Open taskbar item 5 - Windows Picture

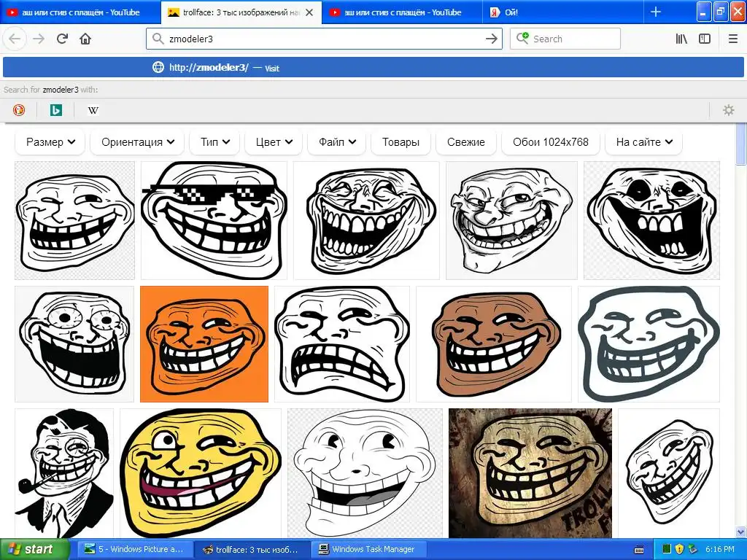click(135, 549)
